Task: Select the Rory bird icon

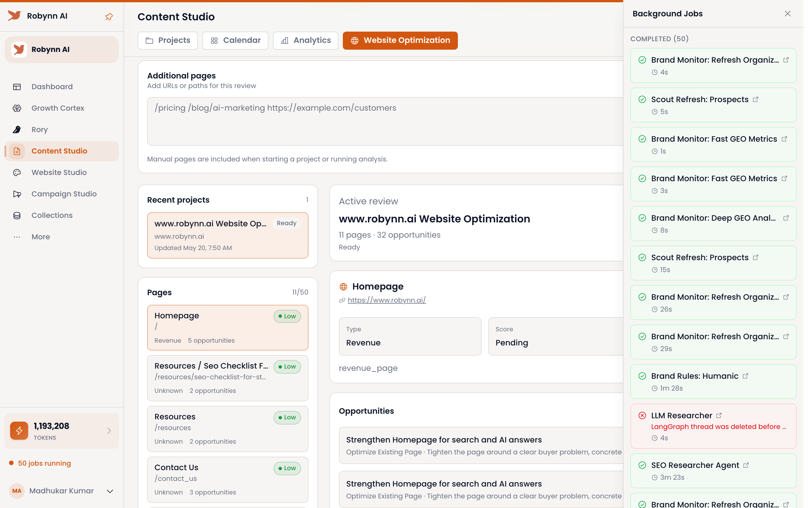Action: click(17, 129)
